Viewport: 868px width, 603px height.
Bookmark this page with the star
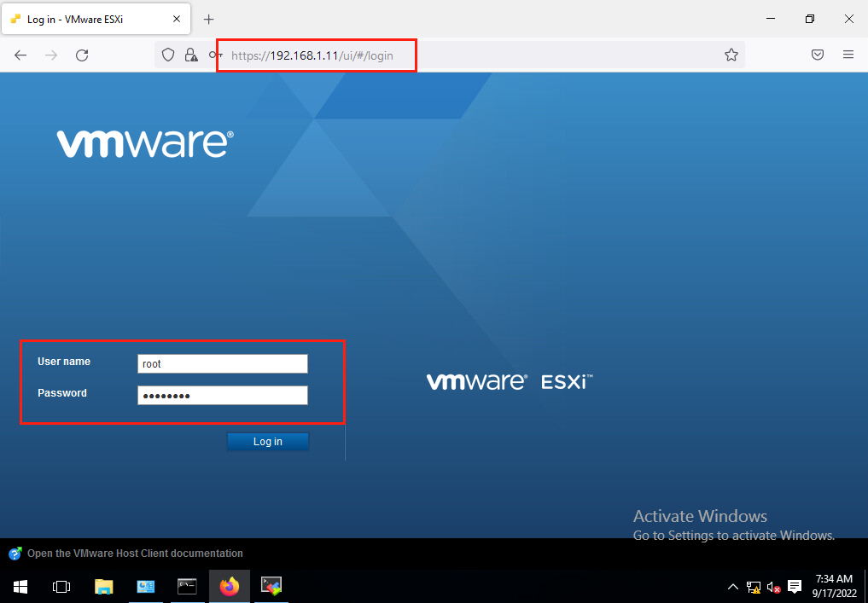point(731,55)
